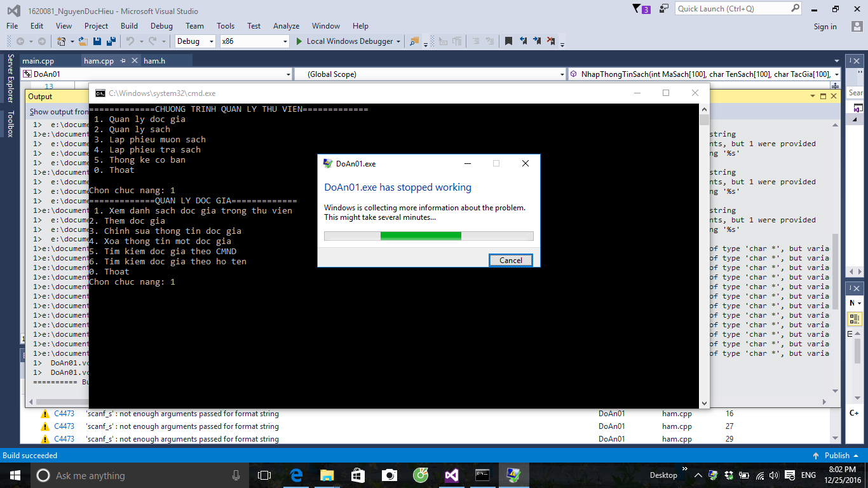
Task: Click the Open File folder icon
Action: (x=83, y=41)
